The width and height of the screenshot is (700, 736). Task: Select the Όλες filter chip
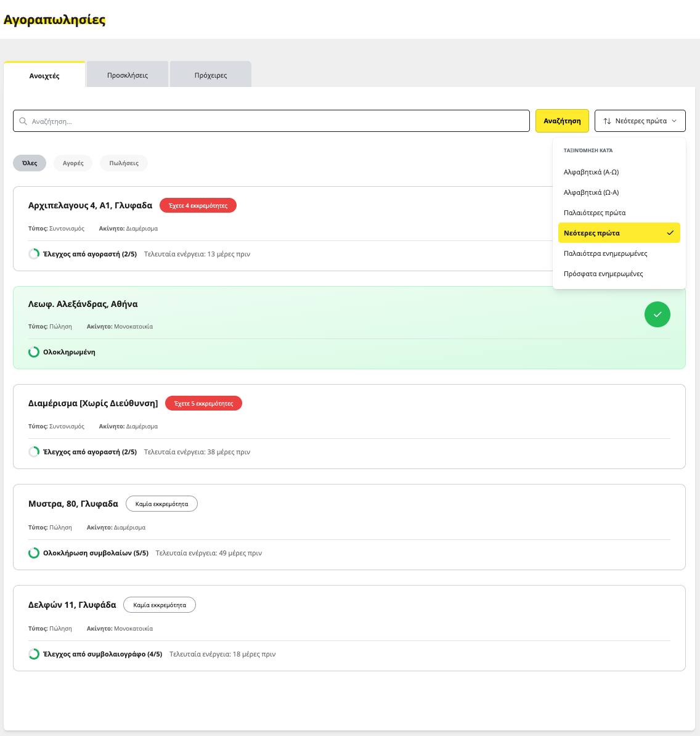coord(30,163)
